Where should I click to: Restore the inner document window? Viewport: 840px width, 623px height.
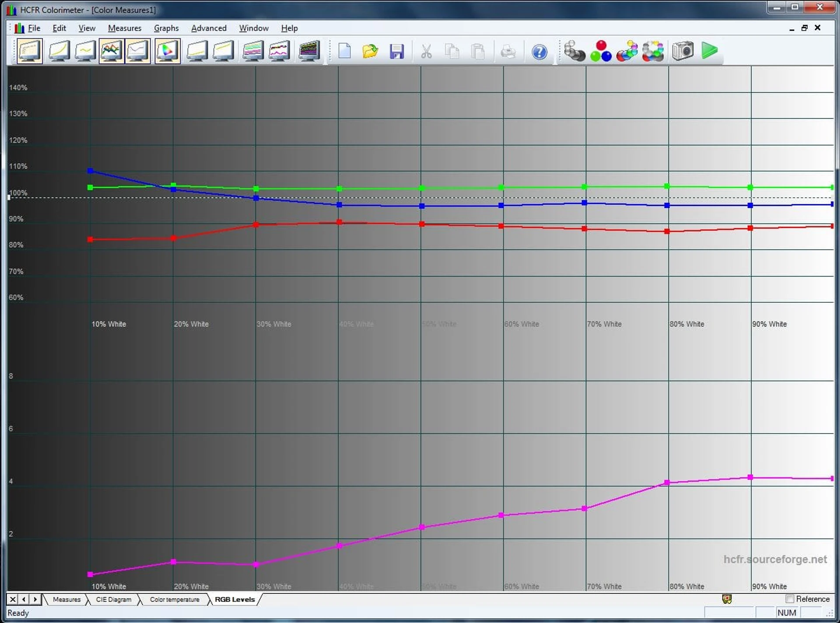(x=804, y=28)
